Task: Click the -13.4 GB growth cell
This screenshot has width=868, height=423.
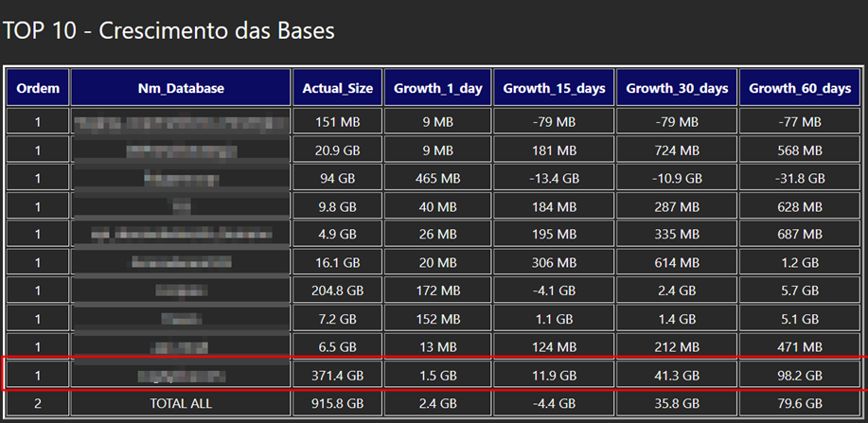Action: click(x=554, y=178)
